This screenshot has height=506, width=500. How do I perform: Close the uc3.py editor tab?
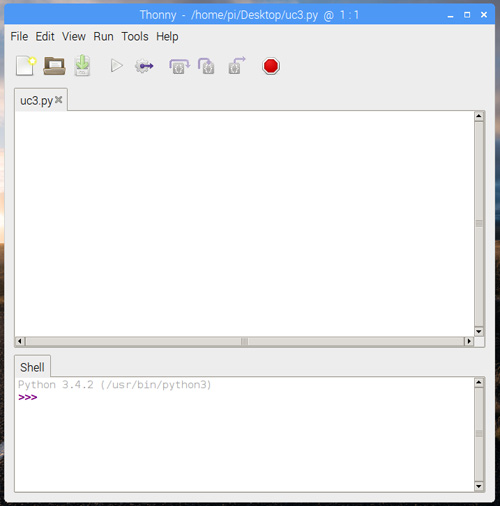point(59,100)
